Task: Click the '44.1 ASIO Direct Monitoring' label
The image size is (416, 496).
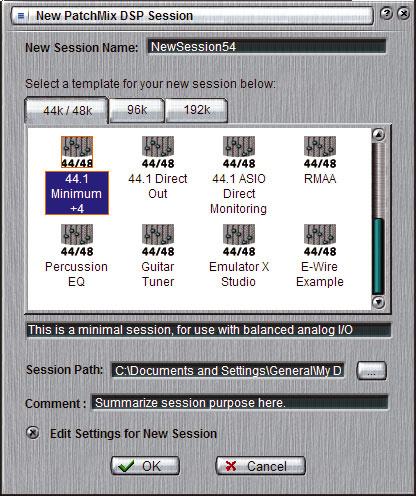Action: 239,194
